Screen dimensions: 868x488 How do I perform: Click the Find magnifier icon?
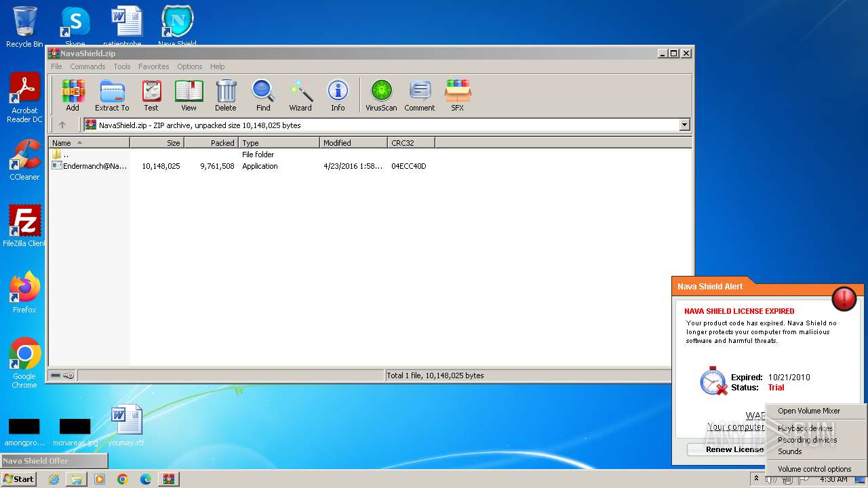263,95
